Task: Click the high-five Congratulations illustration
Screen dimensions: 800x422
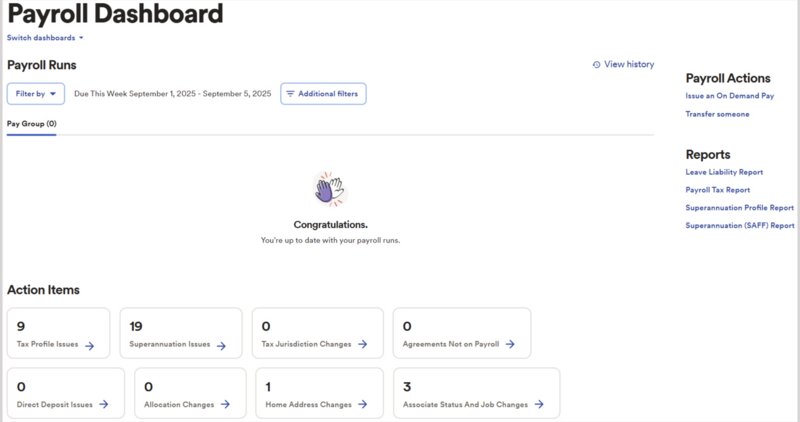Action: (x=330, y=189)
